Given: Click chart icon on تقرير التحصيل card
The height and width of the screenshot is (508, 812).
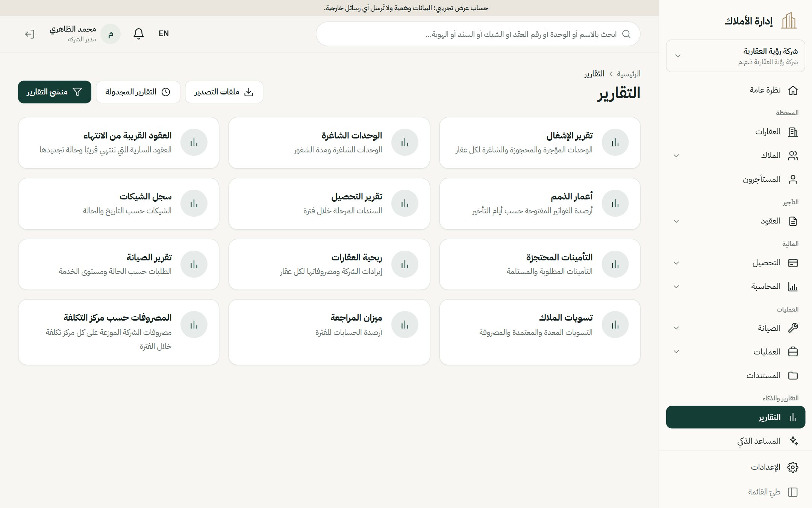Looking at the screenshot, I should coord(405,204).
